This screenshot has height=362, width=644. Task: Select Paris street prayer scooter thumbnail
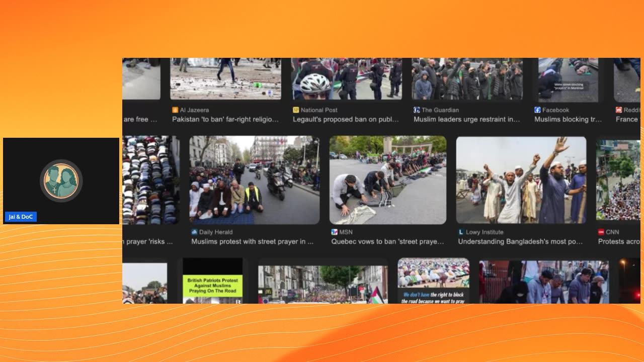pyautogui.click(x=255, y=180)
